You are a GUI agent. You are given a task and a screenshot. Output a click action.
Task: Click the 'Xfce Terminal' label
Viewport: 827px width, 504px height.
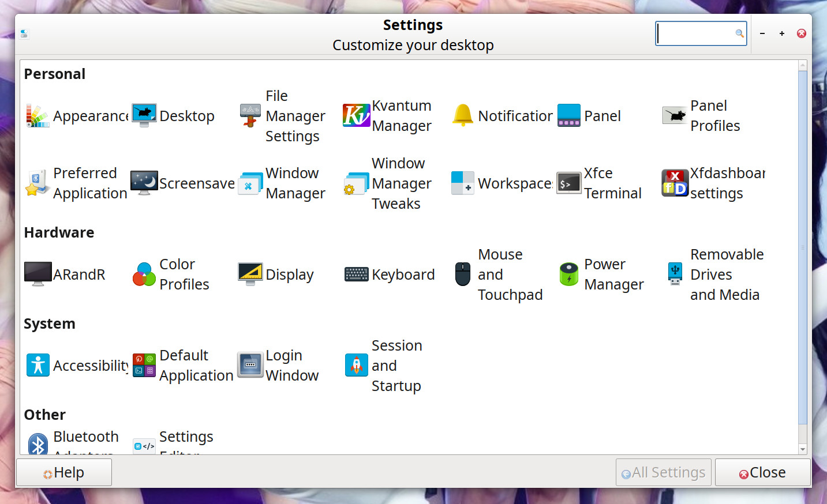(x=613, y=183)
